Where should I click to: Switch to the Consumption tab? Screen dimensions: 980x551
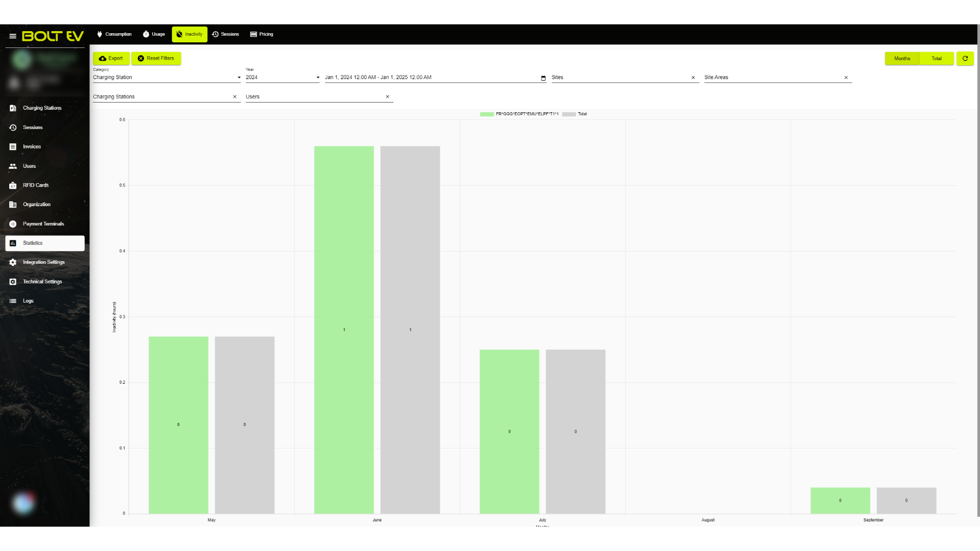pyautogui.click(x=114, y=34)
